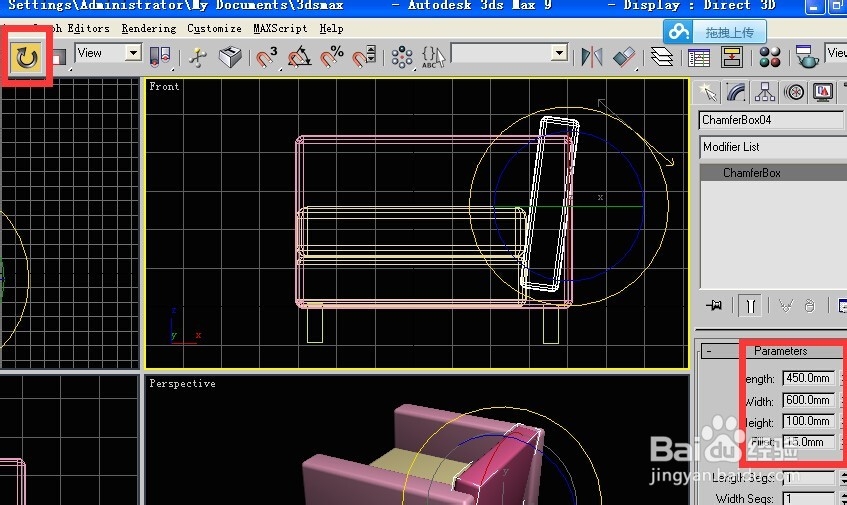Toggle Show End Result in the stack
847x505 pixels.
click(750, 306)
